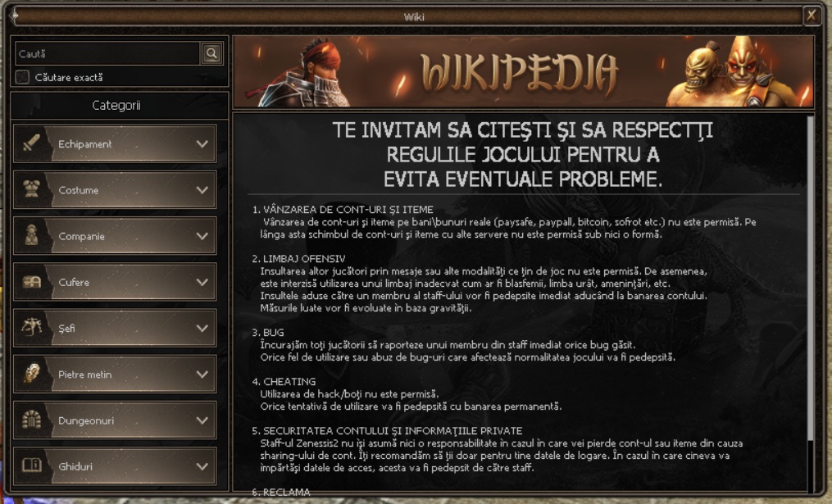
Task: Click the gate icon for Dungeonuri
Action: click(31, 420)
